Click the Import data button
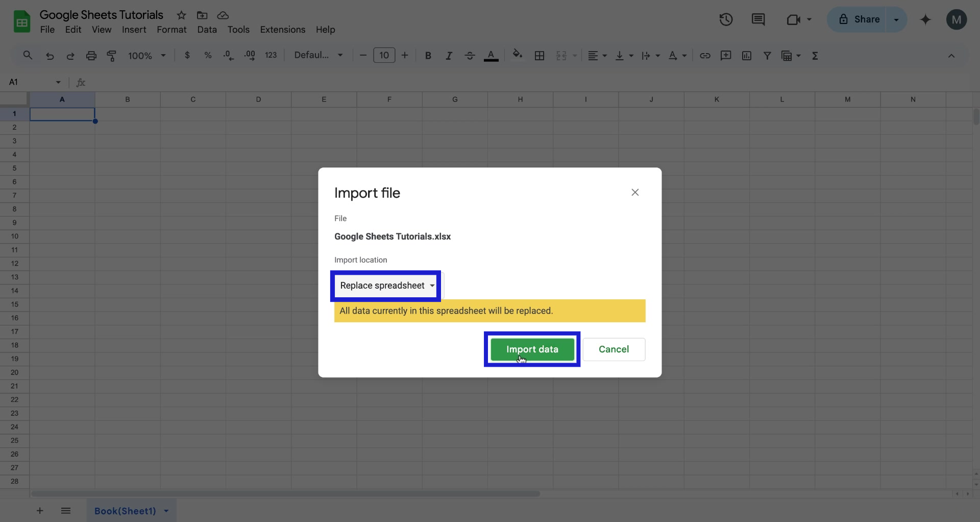 532,349
